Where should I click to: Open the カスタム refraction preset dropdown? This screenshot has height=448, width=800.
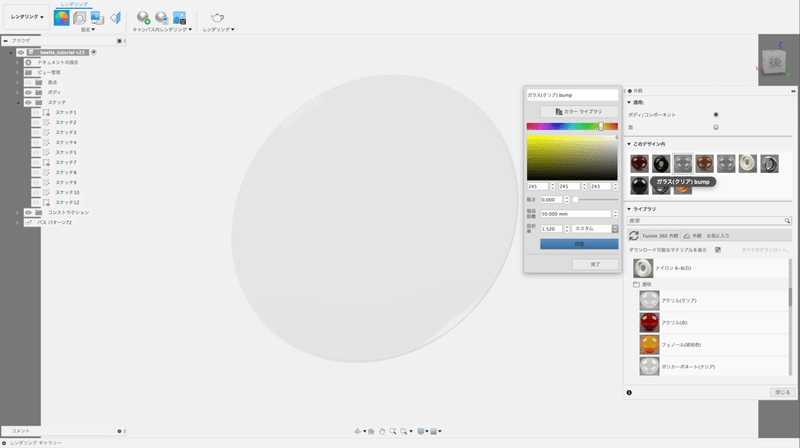coord(595,229)
